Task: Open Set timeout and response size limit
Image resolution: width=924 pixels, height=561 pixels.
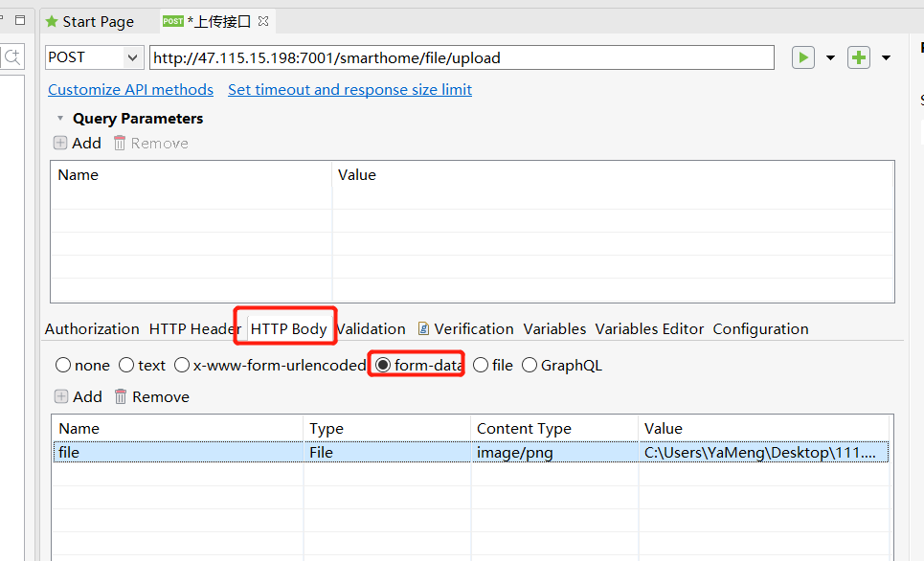Action: tap(349, 89)
